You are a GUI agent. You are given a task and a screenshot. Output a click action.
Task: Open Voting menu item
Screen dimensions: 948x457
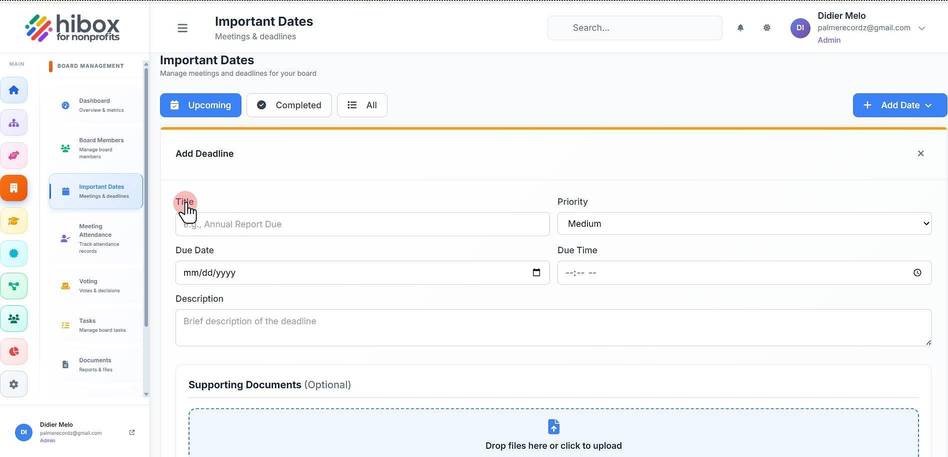pyautogui.click(x=96, y=285)
